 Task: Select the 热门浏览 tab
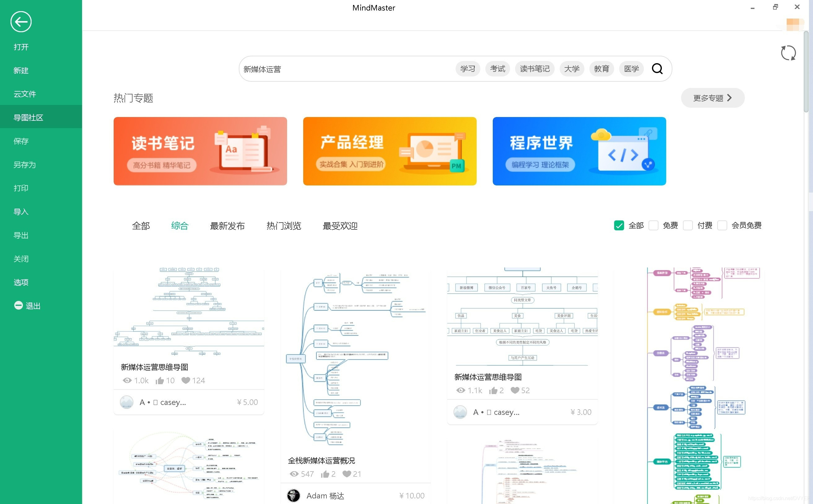coord(283,226)
